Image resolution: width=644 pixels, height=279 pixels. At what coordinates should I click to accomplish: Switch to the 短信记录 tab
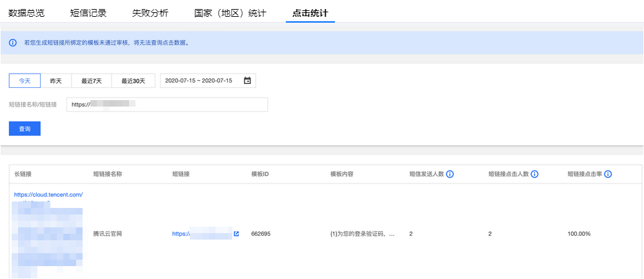click(x=88, y=12)
